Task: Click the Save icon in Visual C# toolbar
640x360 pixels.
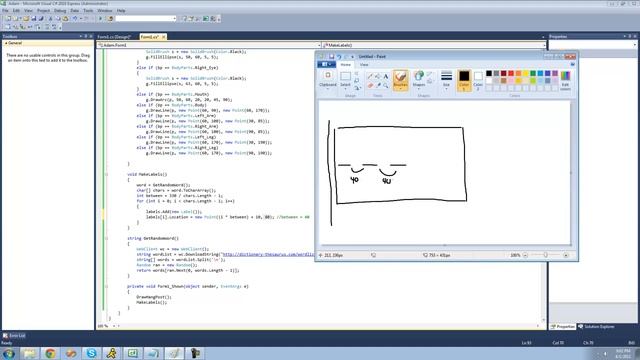Action: (x=34, y=18)
